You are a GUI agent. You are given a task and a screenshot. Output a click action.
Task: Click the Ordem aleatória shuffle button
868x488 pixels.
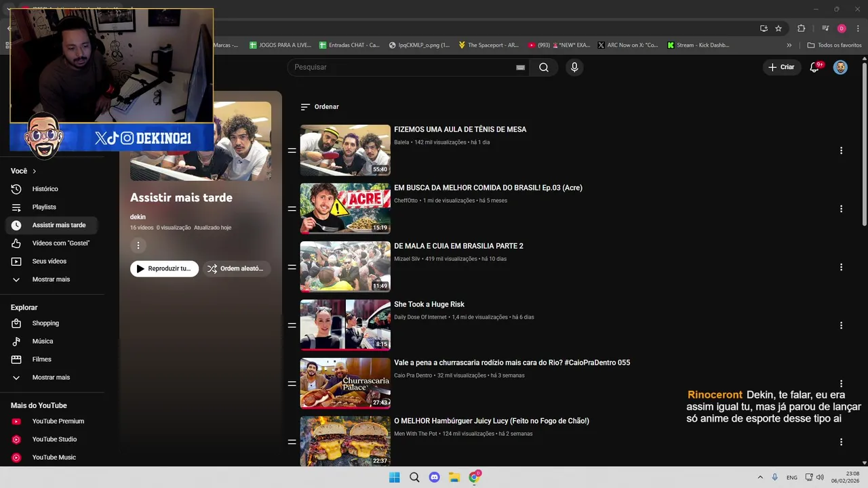point(237,269)
